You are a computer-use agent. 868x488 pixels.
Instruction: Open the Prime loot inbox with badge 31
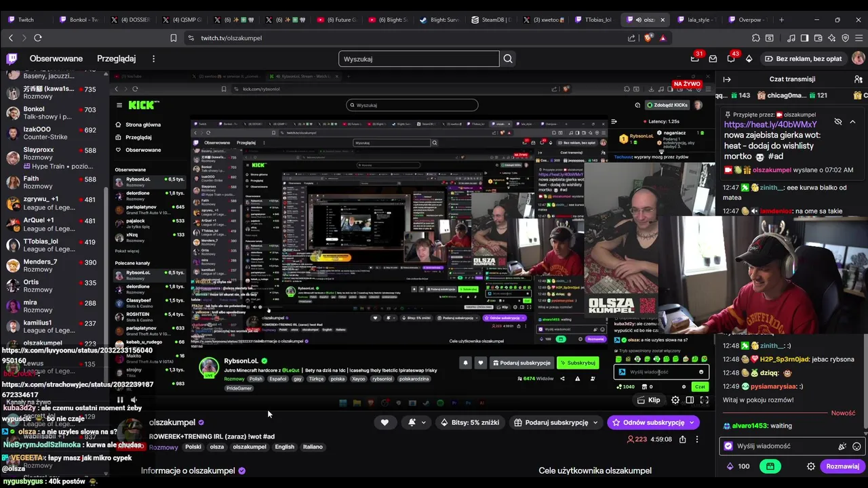tap(695, 59)
